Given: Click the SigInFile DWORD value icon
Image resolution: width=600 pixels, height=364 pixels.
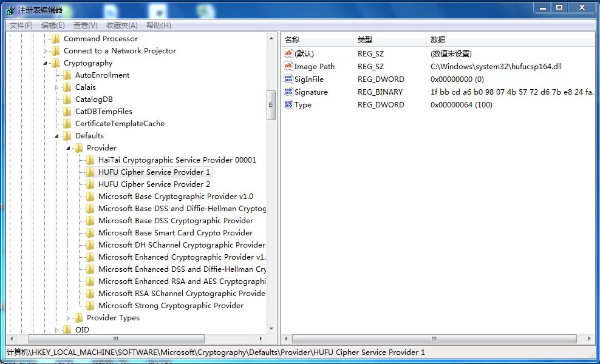Looking at the screenshot, I should pyautogui.click(x=288, y=79).
